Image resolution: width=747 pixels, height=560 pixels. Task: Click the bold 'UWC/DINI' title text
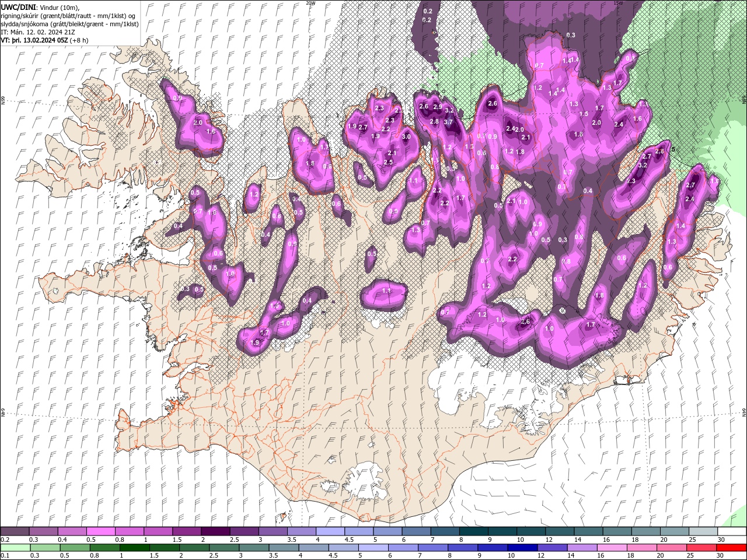tap(19, 6)
